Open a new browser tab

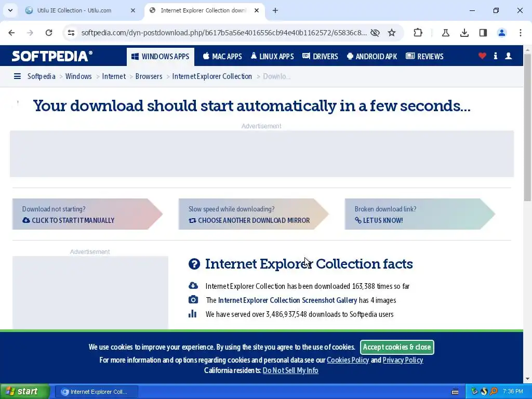275,10
